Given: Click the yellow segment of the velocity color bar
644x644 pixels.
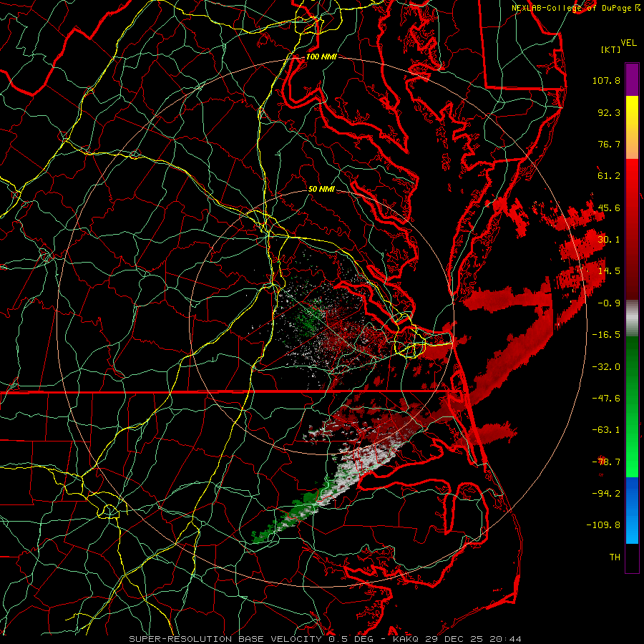Looking at the screenshot, I should click(x=632, y=111).
